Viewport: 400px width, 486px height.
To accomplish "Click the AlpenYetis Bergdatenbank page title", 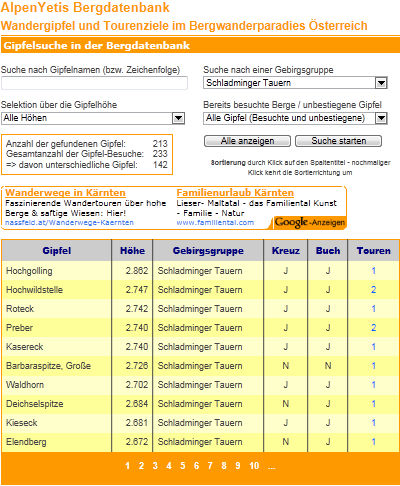I will pyautogui.click(x=85, y=7).
